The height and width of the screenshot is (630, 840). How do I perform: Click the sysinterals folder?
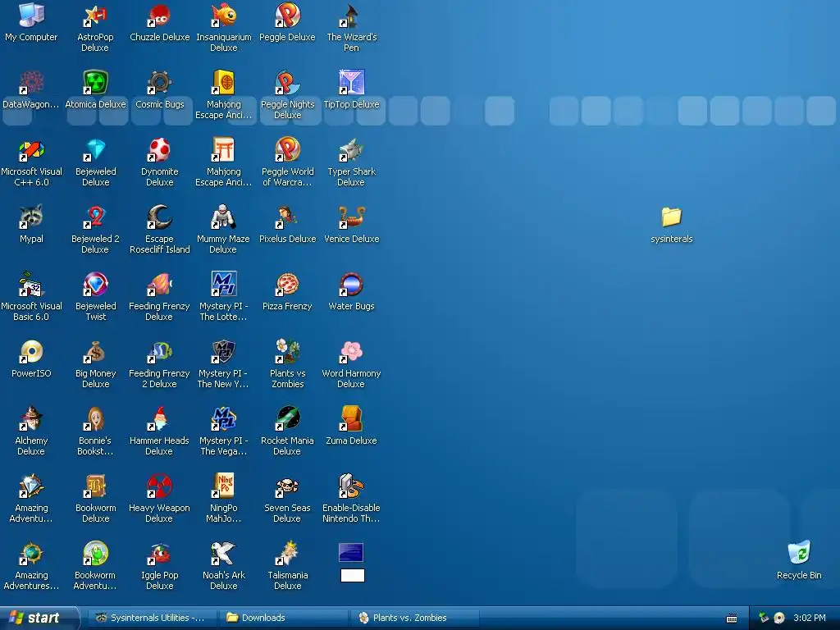tap(671, 217)
